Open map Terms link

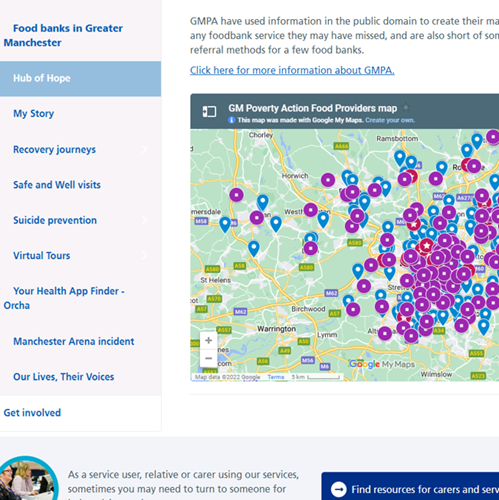tap(276, 377)
